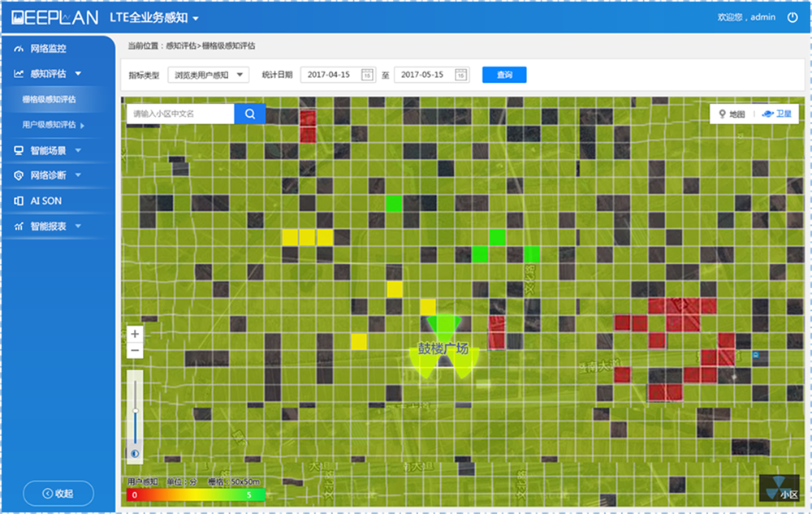Toggle the 小区 cell layer button
The height and width of the screenshot is (514, 812).
[x=780, y=489]
